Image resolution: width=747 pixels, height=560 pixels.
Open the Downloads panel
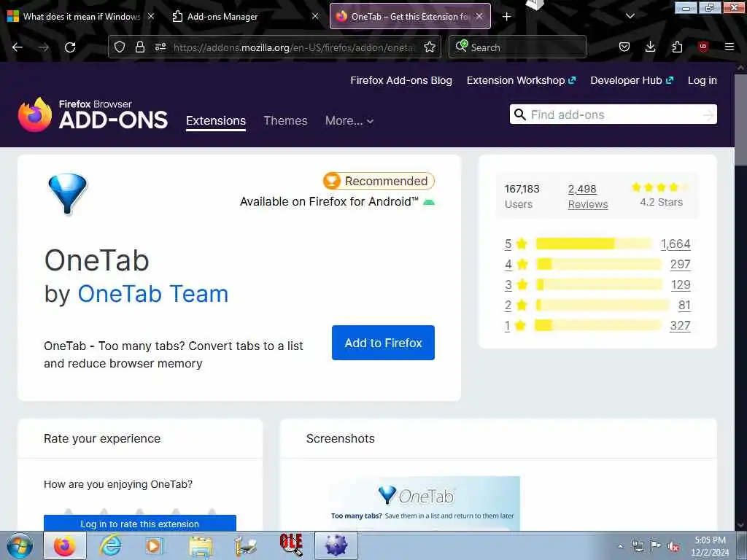[x=650, y=47]
